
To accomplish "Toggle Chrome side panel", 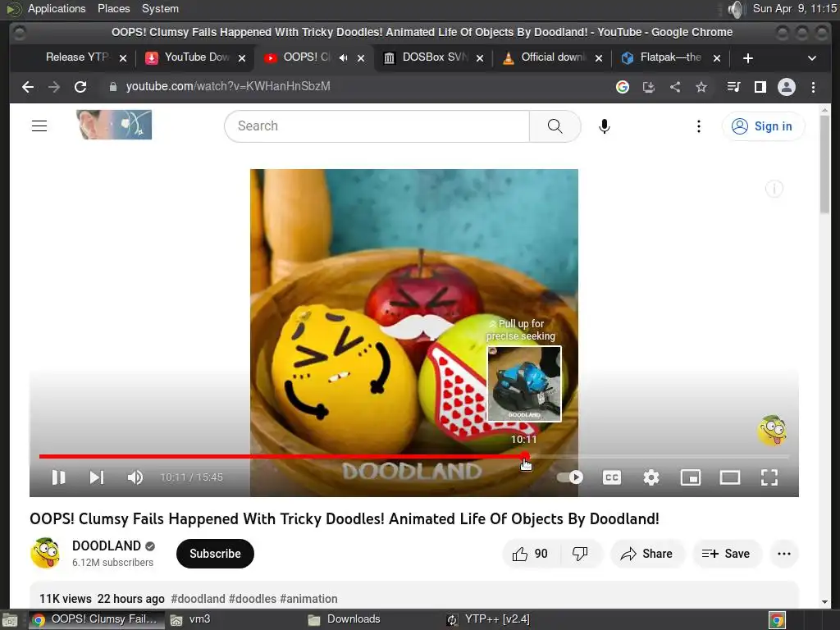I will [x=760, y=87].
